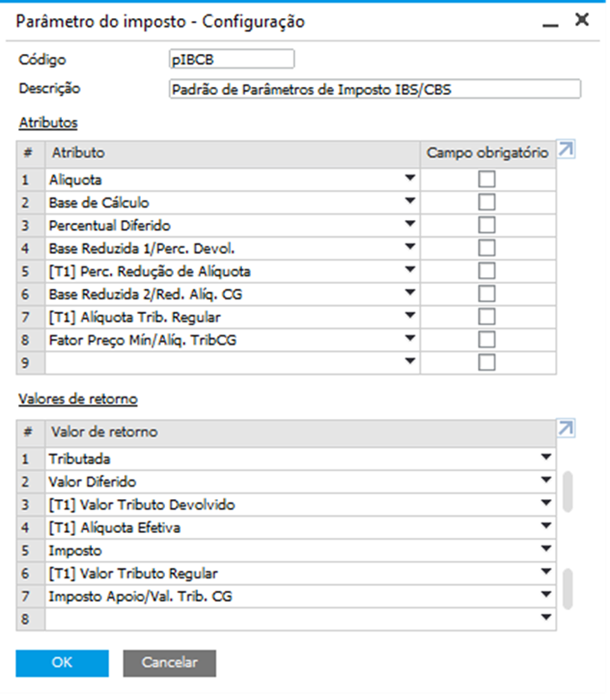Click the Valor de retorno column header
Viewport: 610px width, 700px height.
[300, 432]
